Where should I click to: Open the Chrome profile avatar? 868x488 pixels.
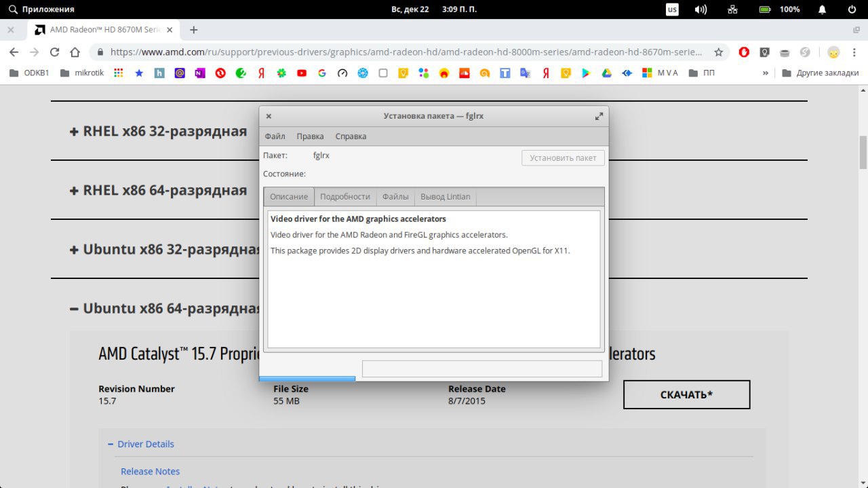(x=833, y=52)
